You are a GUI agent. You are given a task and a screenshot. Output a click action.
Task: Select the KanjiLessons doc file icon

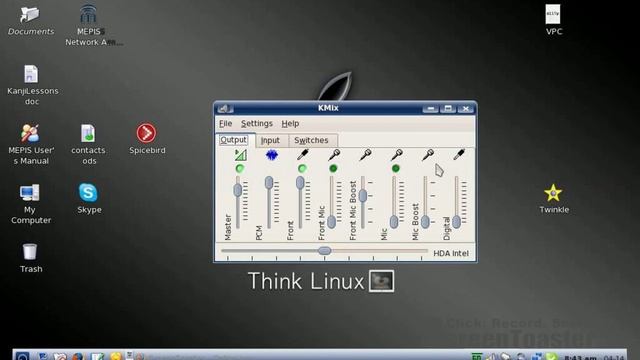(31, 74)
